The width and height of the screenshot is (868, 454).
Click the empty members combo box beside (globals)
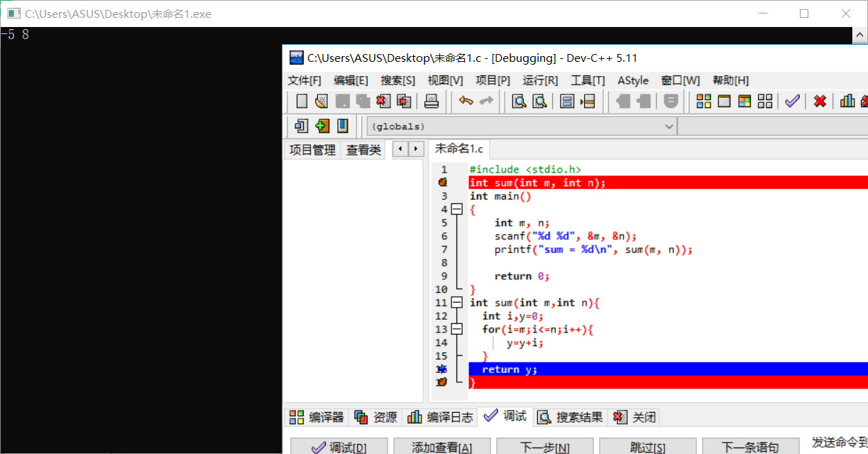(x=773, y=126)
